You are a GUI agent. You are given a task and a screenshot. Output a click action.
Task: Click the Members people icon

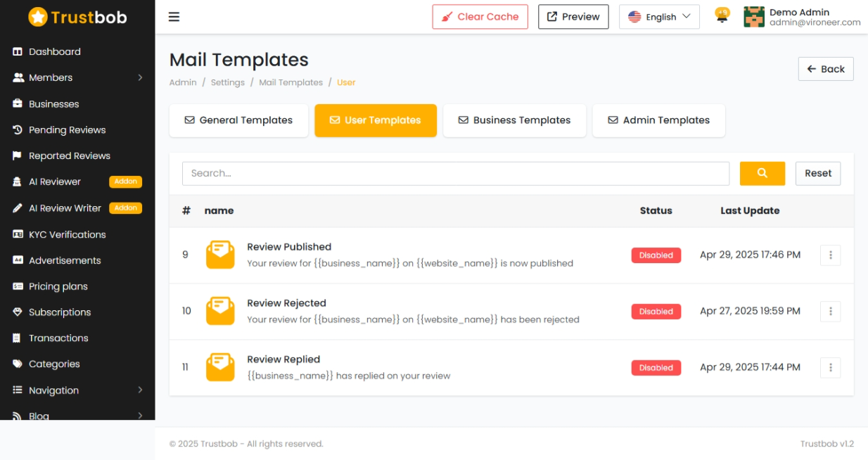(x=18, y=78)
